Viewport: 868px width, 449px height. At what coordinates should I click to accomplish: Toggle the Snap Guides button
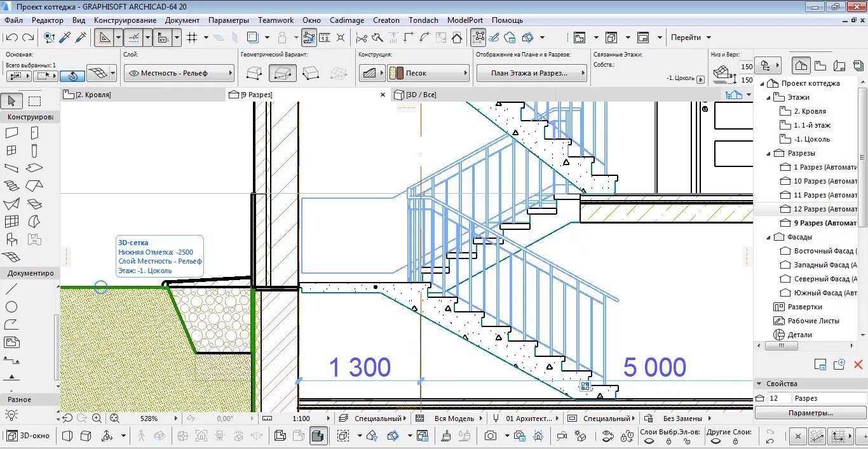tap(134, 37)
